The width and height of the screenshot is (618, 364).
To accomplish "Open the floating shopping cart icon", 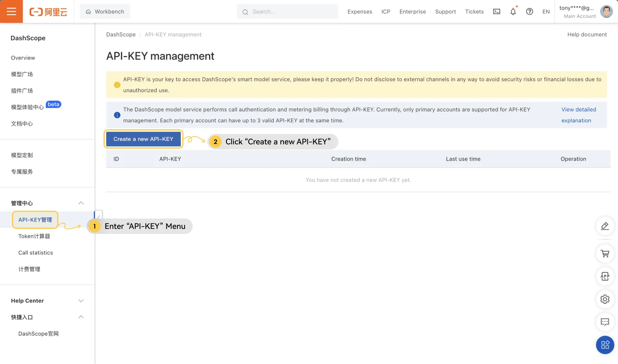I will pos(605,254).
